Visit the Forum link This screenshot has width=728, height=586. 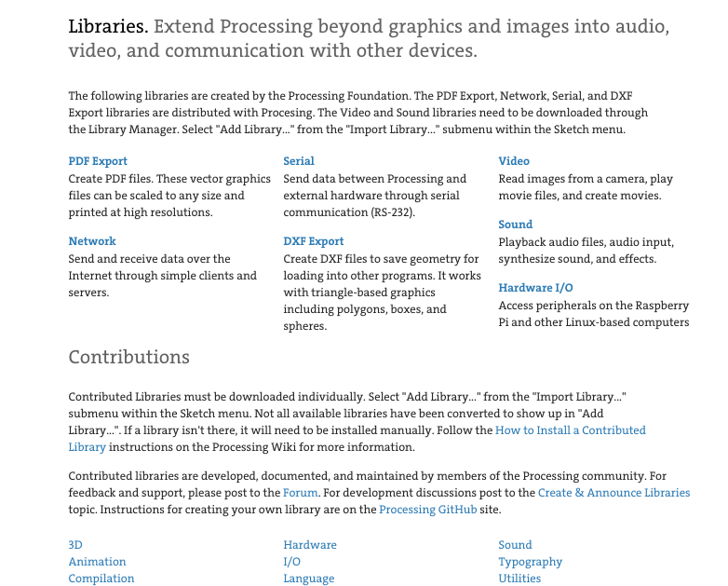tap(300, 493)
